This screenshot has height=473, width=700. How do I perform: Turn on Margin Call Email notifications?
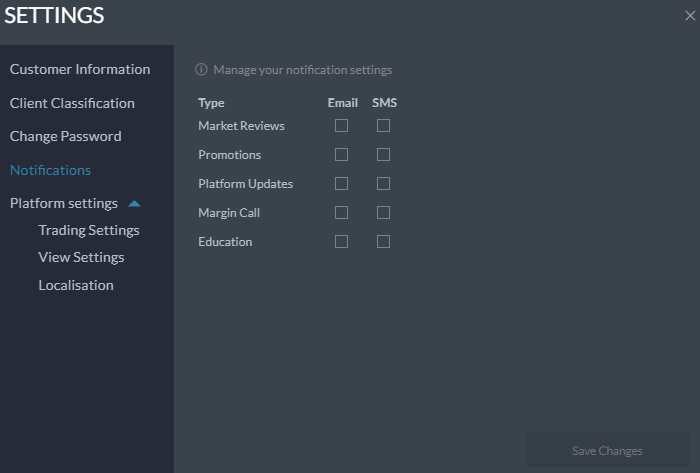click(341, 212)
